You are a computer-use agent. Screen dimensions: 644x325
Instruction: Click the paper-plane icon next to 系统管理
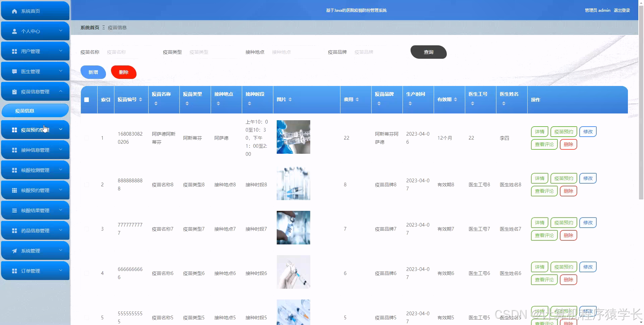coord(14,250)
